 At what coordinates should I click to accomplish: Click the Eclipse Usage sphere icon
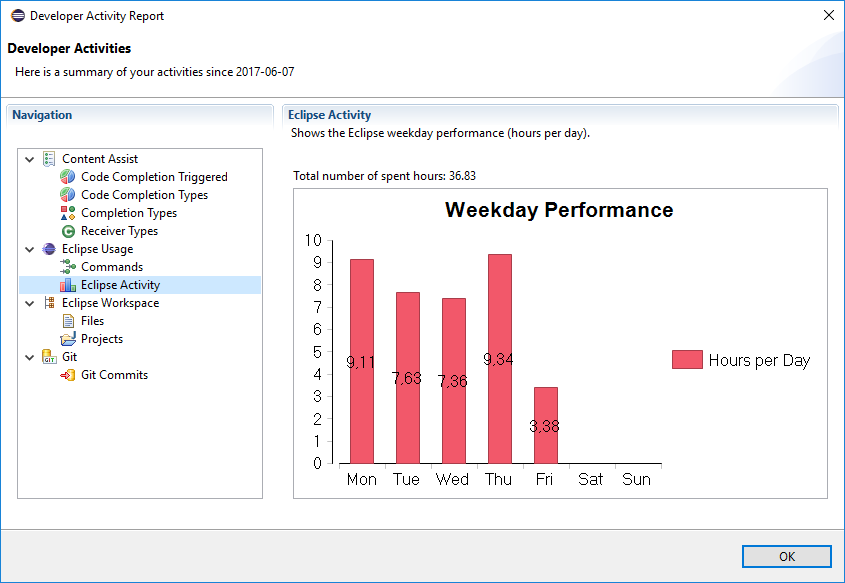tap(49, 249)
